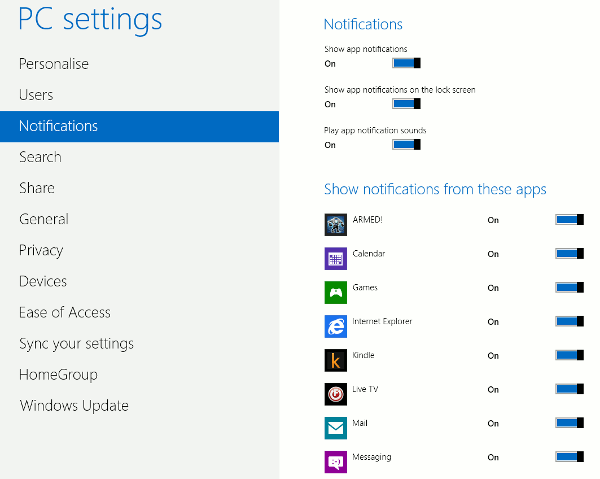Screen dimensions: 600x479
Task: Click the Kindle app icon
Action: tap(336, 360)
